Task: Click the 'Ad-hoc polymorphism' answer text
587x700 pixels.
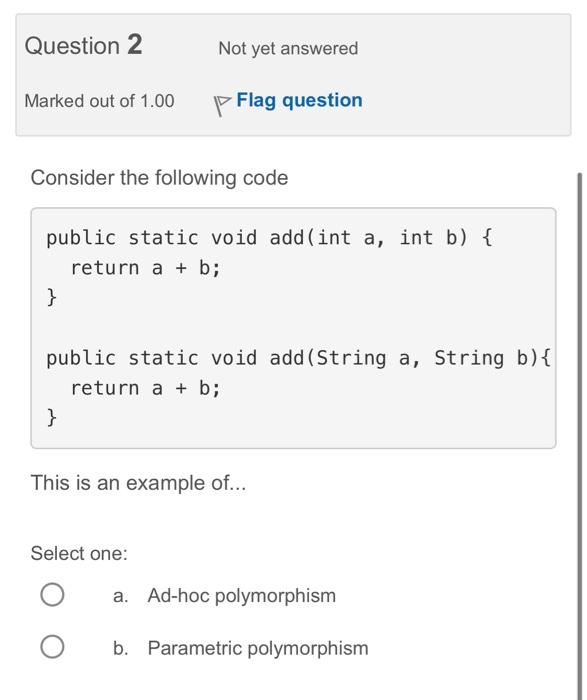Action: pyautogui.click(x=241, y=596)
